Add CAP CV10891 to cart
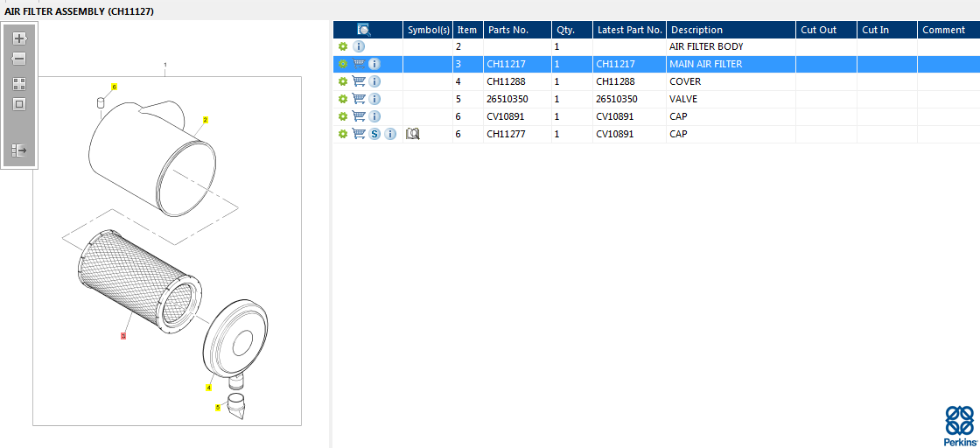The height and width of the screenshot is (448, 980). (x=359, y=116)
